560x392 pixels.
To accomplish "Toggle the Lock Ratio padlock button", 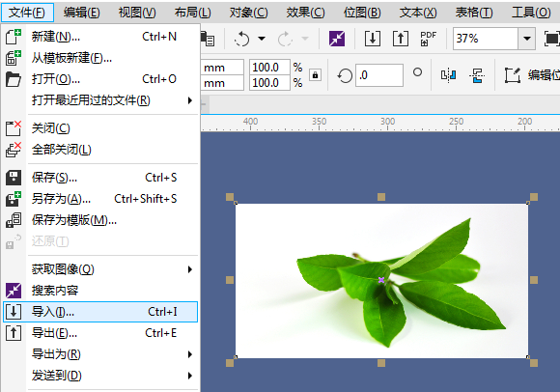I will [x=315, y=75].
